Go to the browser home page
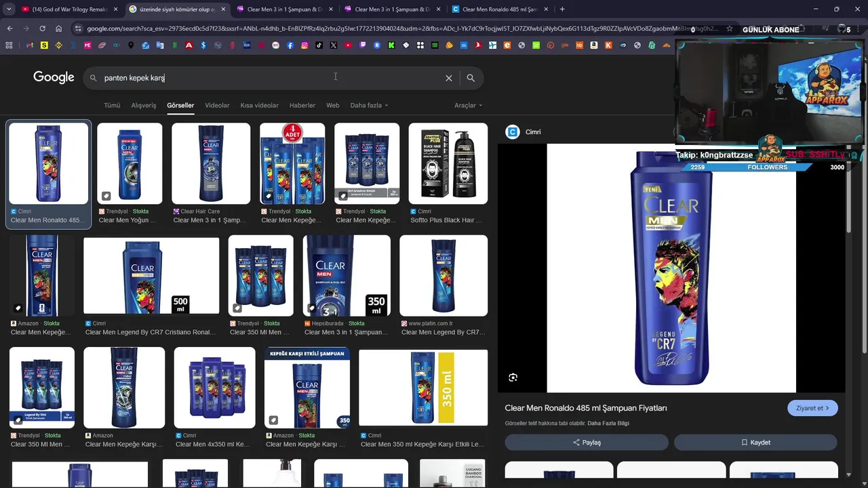 click(58, 28)
